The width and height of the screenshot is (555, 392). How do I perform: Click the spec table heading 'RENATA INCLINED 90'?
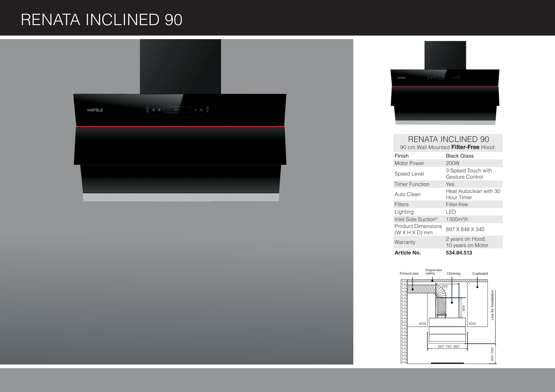click(448, 139)
